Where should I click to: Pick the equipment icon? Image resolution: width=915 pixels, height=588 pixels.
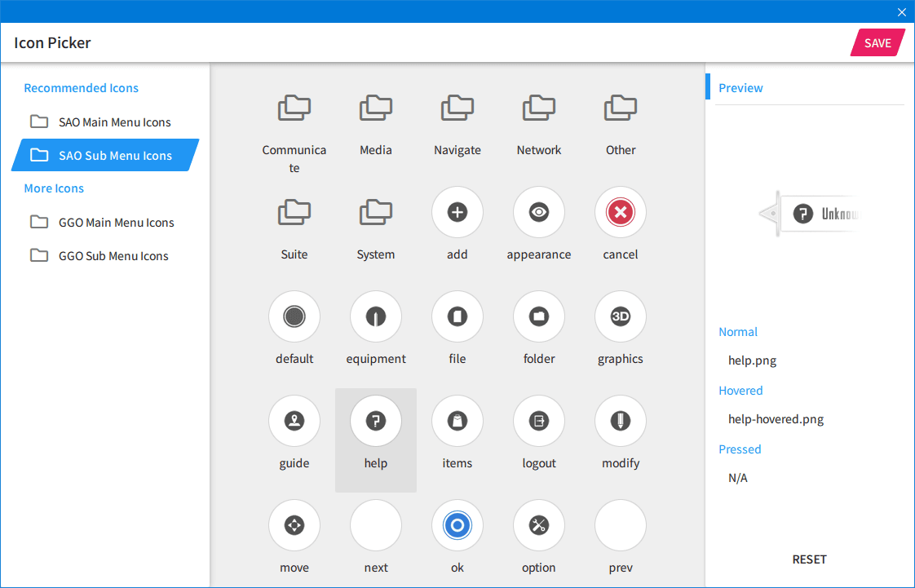coord(376,316)
